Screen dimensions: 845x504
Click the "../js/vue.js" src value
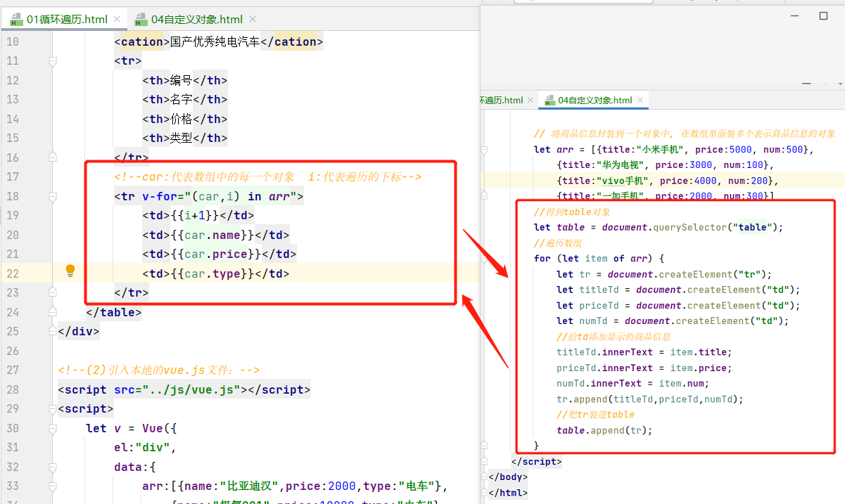pos(191,389)
